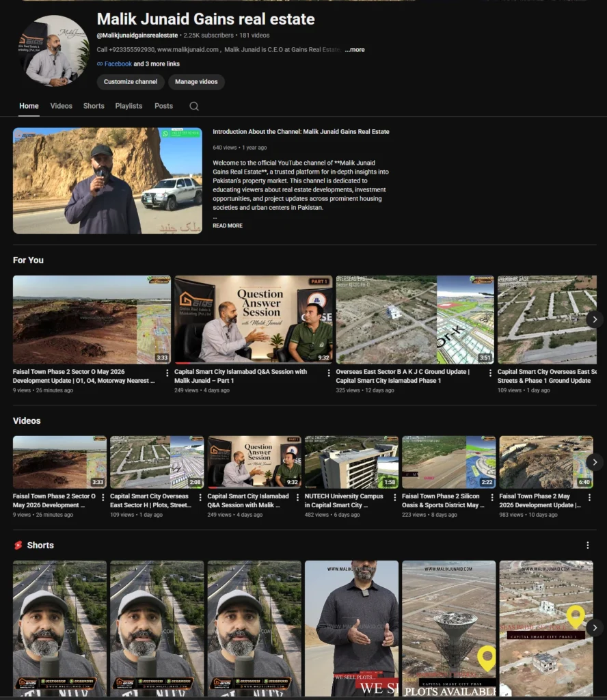Open title 'Overseas East Sector B A K J C Ground Update'
Screen dimensions: 607x700
(x=403, y=376)
